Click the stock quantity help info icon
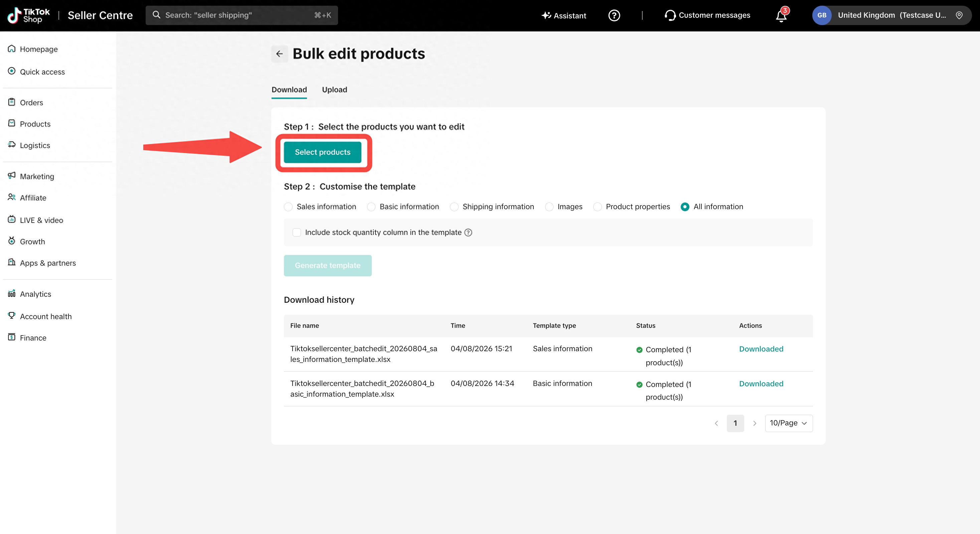This screenshot has height=534, width=980. (468, 233)
